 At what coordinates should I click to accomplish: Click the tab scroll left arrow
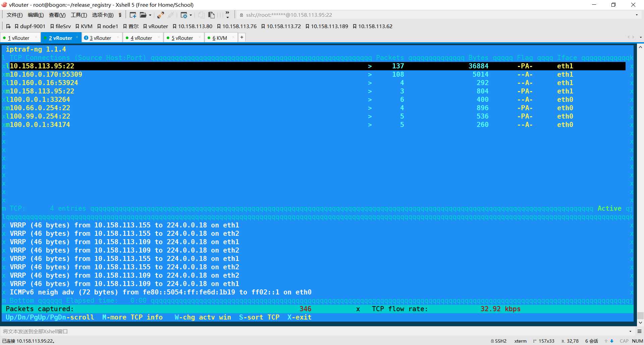coord(629,37)
